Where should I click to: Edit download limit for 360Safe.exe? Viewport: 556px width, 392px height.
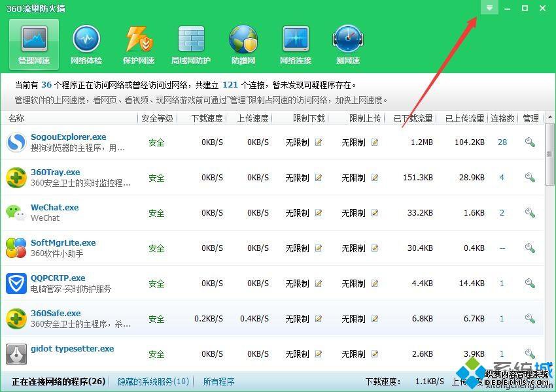319,319
